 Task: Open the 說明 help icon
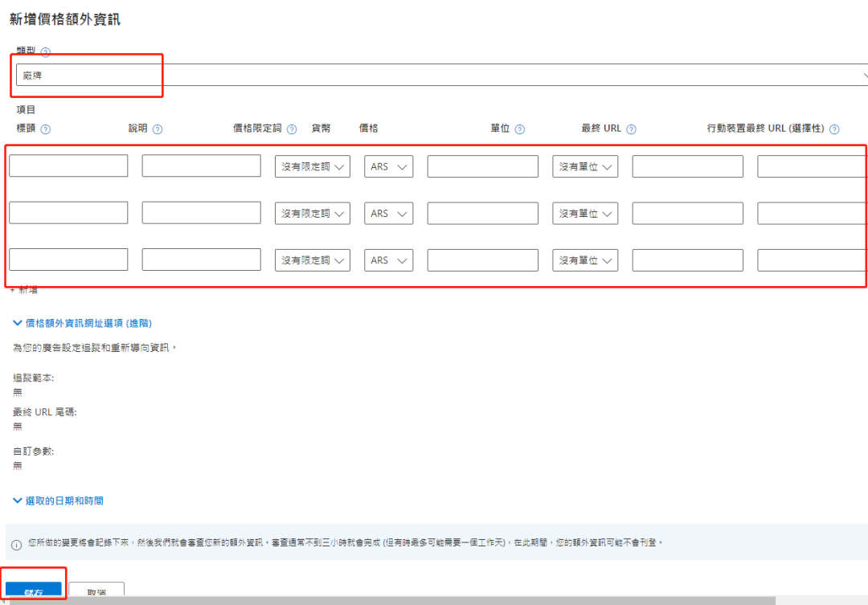(x=159, y=129)
